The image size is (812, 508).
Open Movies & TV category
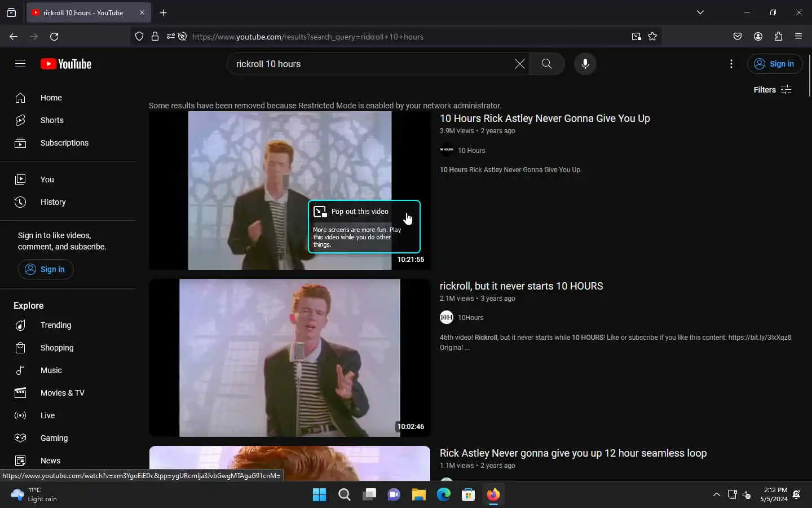(x=68, y=393)
